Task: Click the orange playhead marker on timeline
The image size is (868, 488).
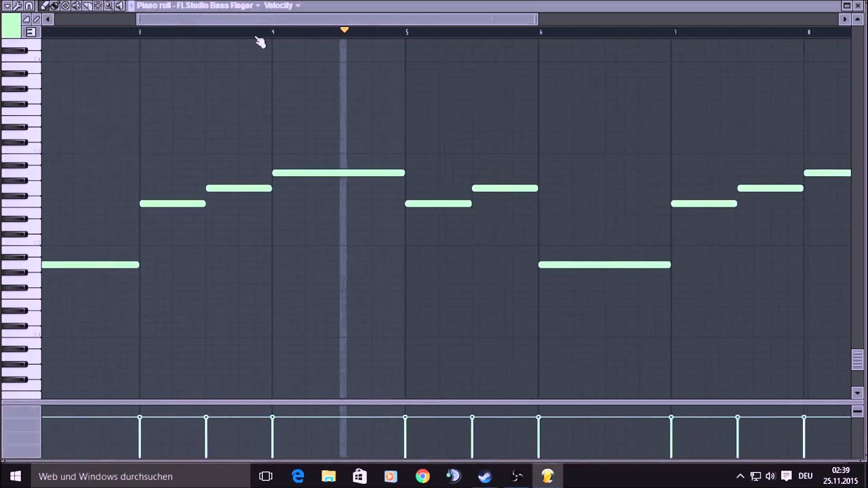Action: 344,30
